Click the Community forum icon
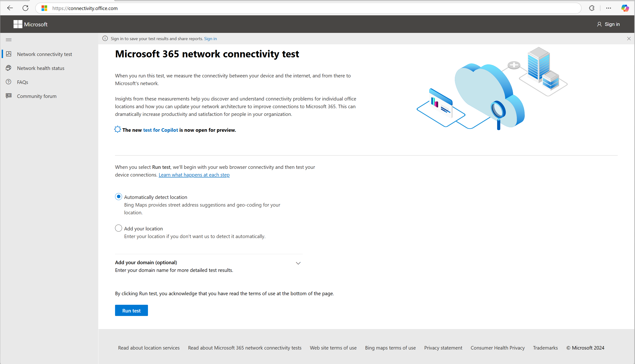The height and width of the screenshot is (364, 635). pos(9,95)
